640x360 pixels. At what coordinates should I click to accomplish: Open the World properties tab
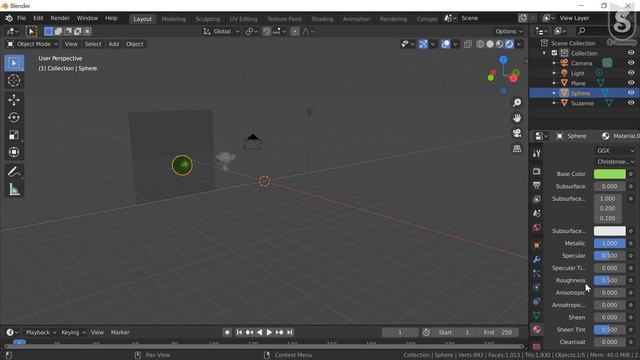pos(537,227)
